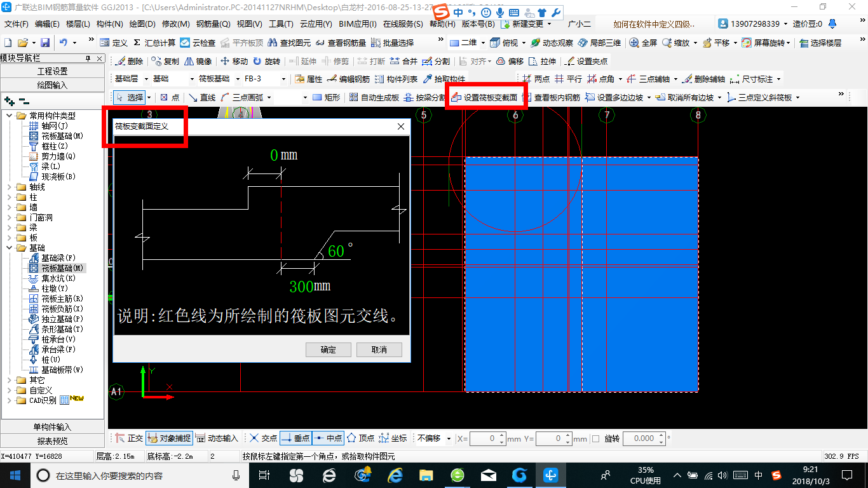Run 汇总计算 summary calculation
The height and width of the screenshot is (488, 868).
pos(154,43)
